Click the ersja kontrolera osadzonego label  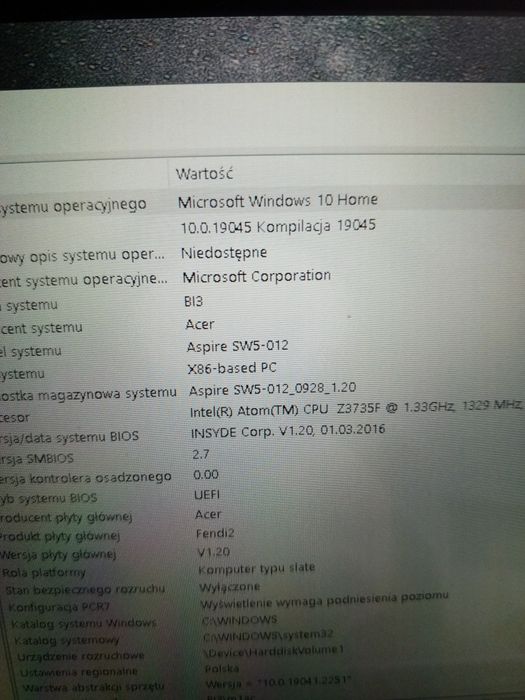86,477
